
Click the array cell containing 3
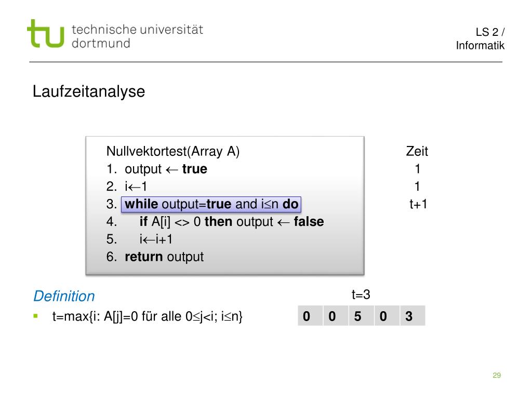point(413,316)
